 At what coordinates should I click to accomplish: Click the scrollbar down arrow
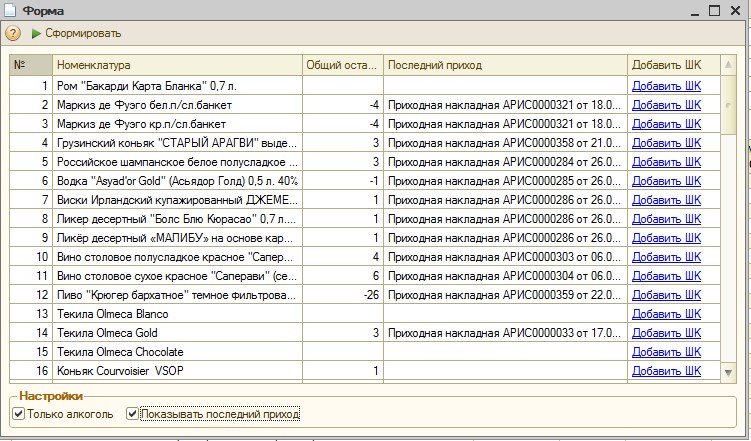point(728,372)
